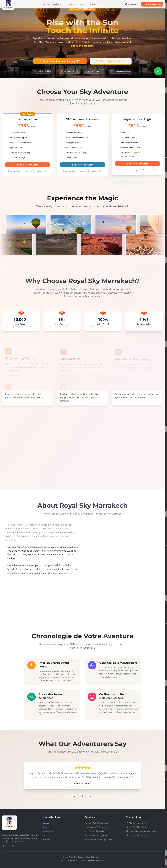Click the 4.9/5 Rating star icon

89,71
